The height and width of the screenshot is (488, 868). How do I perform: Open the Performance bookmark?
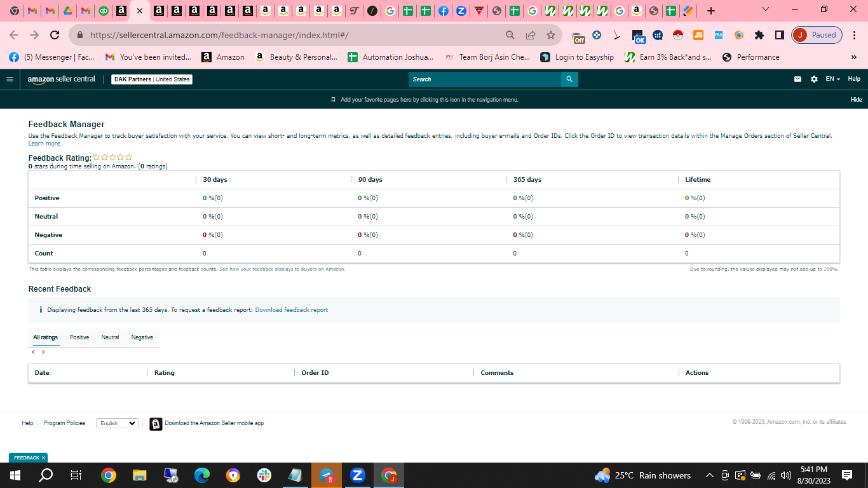pos(750,57)
